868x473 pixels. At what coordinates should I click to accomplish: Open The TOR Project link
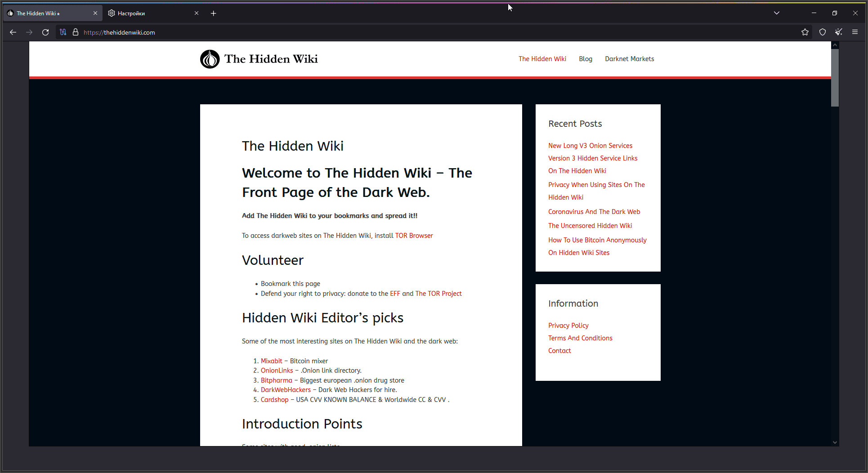pyautogui.click(x=438, y=294)
